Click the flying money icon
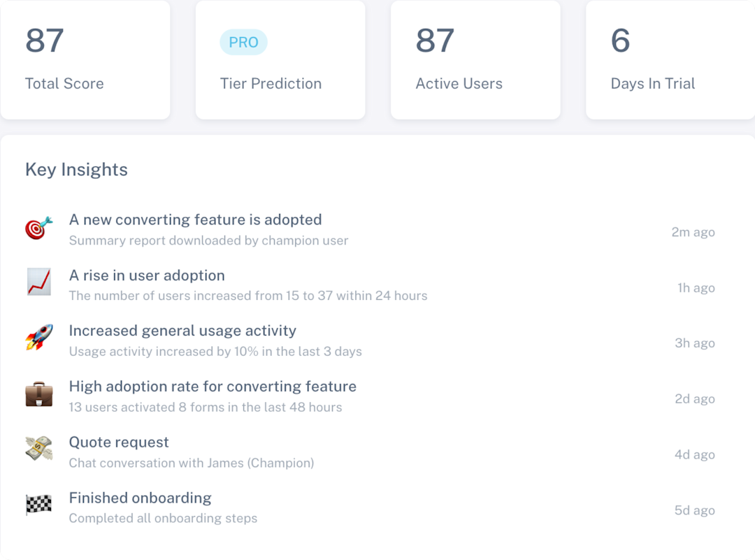This screenshot has width=755, height=560. pyautogui.click(x=39, y=448)
